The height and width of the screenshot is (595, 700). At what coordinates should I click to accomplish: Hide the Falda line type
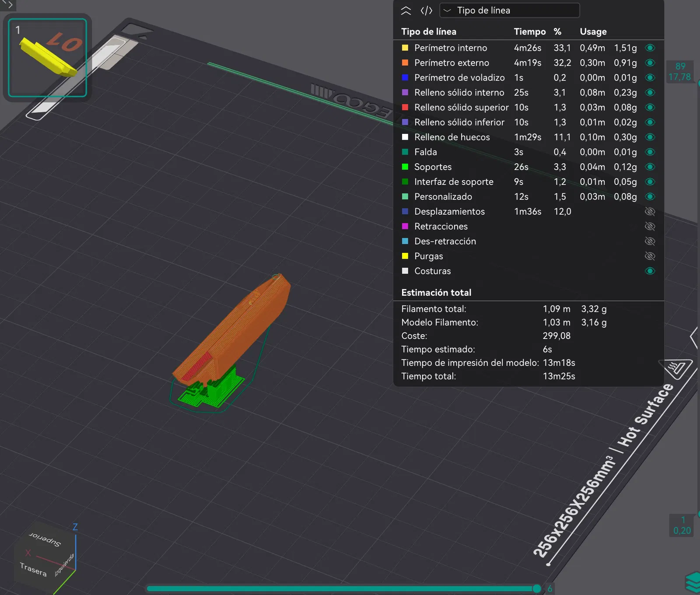tap(650, 152)
